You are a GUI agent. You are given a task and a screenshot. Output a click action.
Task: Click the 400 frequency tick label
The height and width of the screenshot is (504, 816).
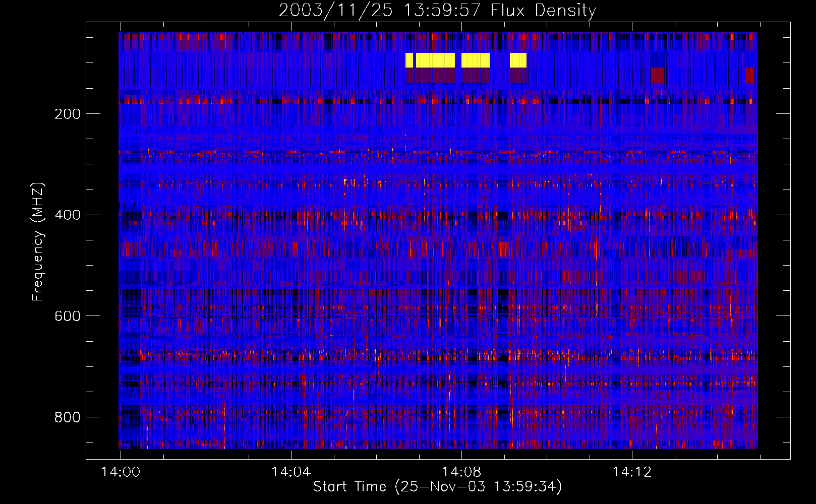[x=68, y=215]
